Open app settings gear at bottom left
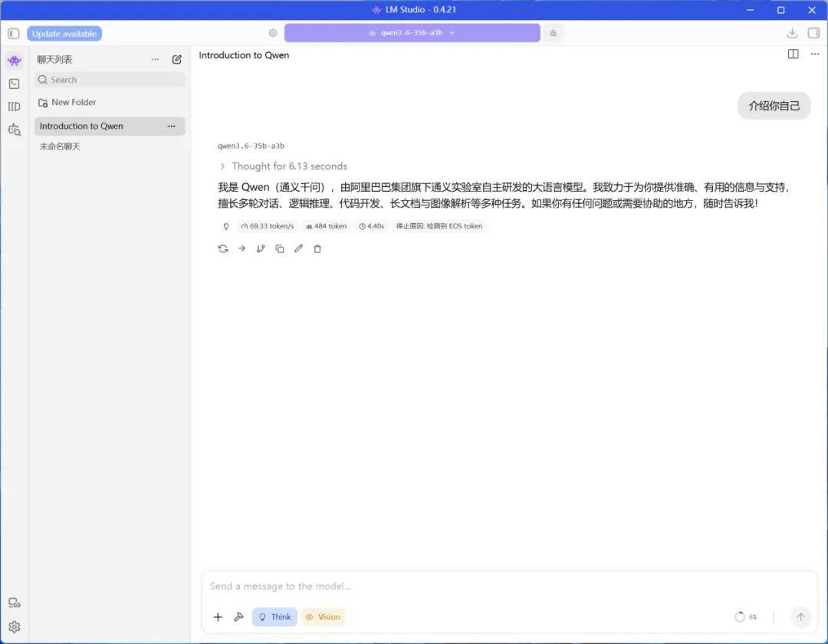Image resolution: width=828 pixels, height=644 pixels. coord(15,627)
